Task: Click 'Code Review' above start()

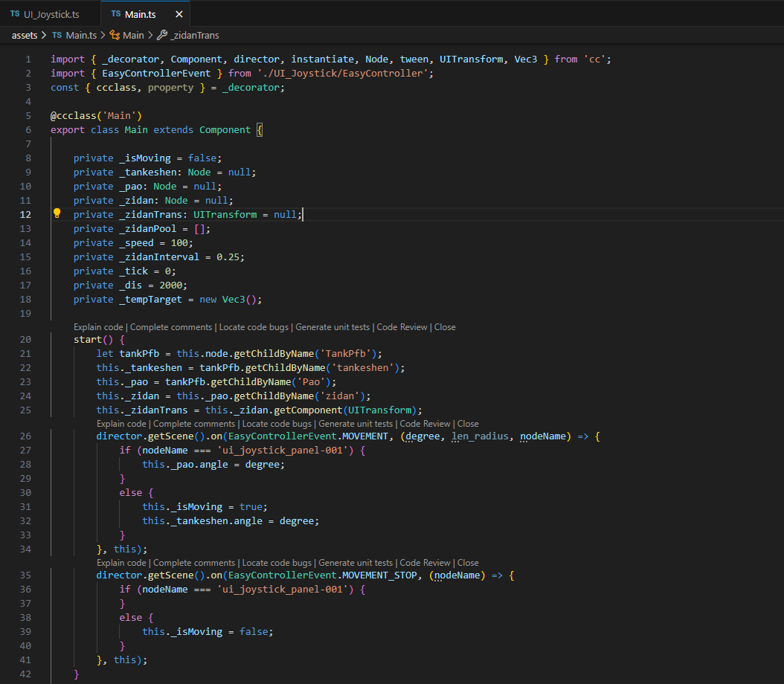Action: [402, 327]
